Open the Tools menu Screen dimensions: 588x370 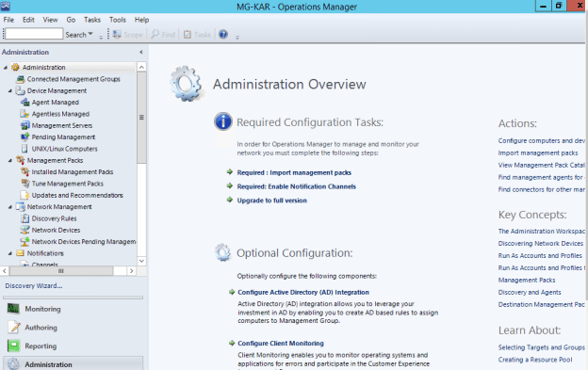pyautogui.click(x=118, y=20)
